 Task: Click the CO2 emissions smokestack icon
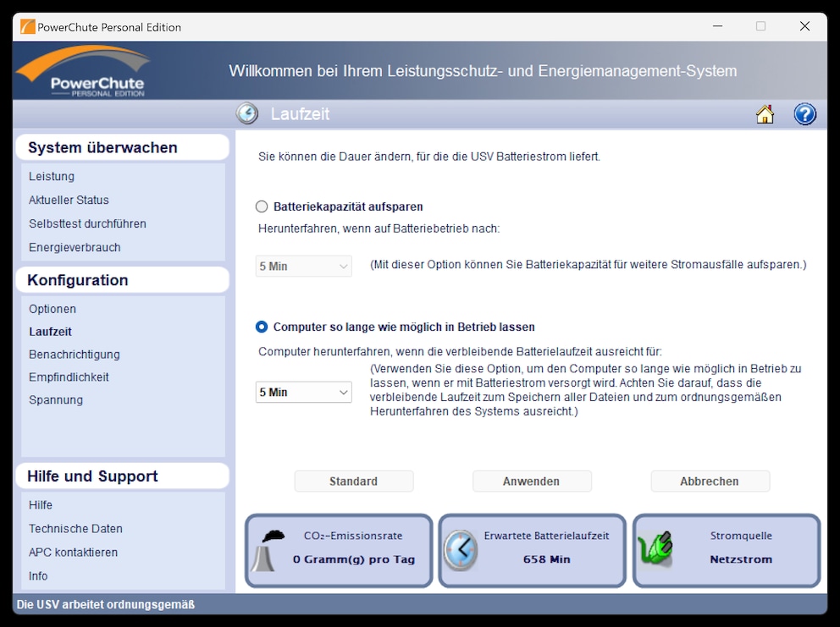click(x=268, y=551)
